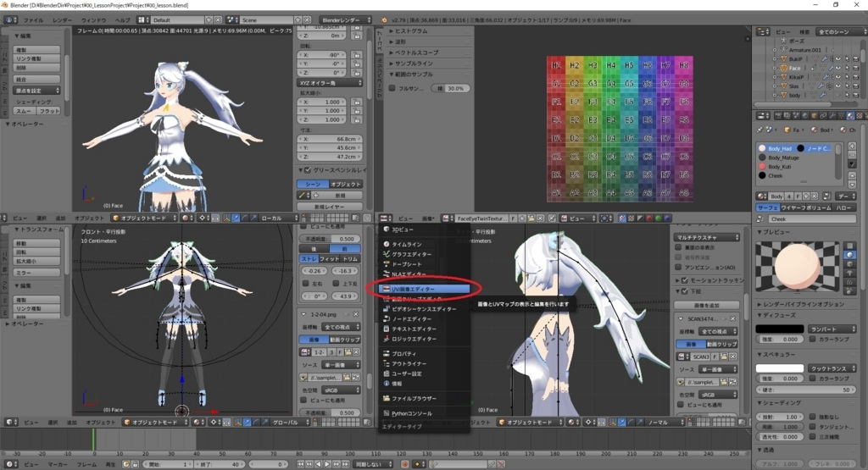Click open-file folder icon next to SCAN3 field
The height and width of the screenshot is (470, 868).
(x=724, y=357)
